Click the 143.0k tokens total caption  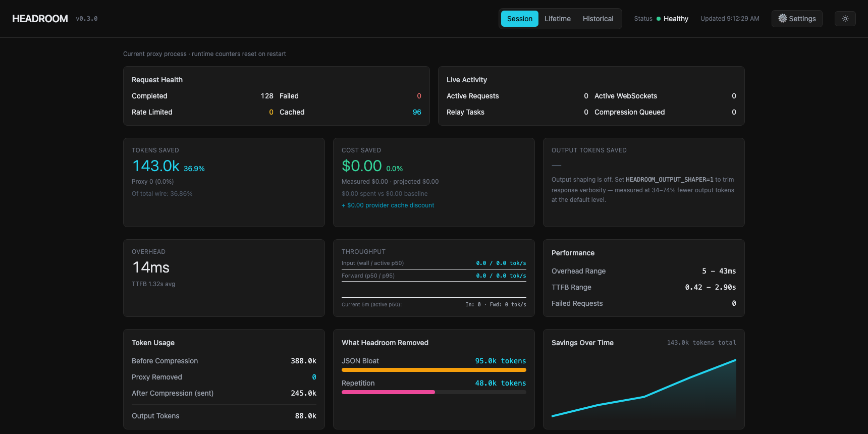coord(701,343)
